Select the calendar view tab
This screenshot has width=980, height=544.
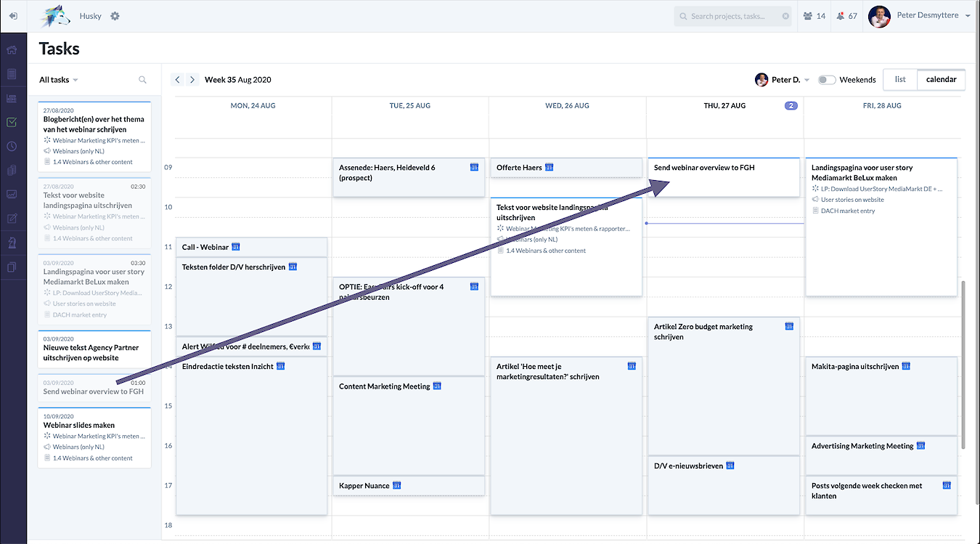tap(941, 80)
